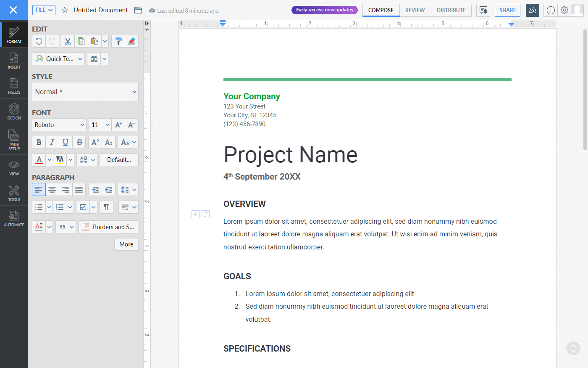Apply subscript formatting
The image size is (588, 368).
click(108, 143)
